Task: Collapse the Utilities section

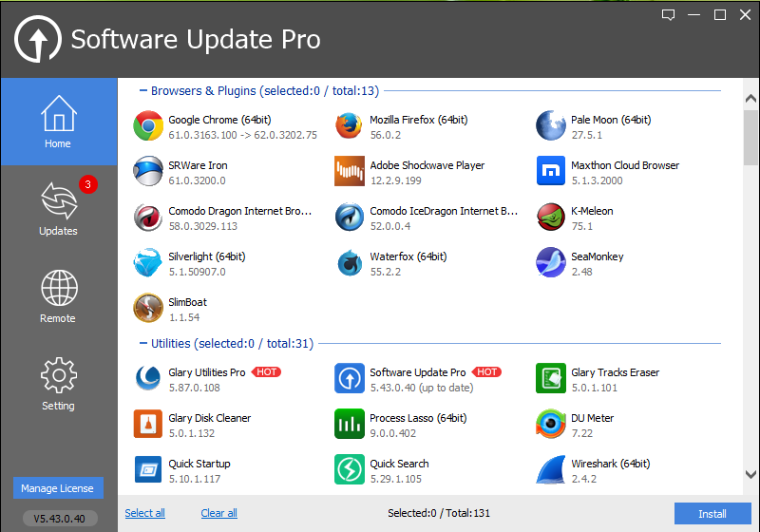Action: pos(143,344)
